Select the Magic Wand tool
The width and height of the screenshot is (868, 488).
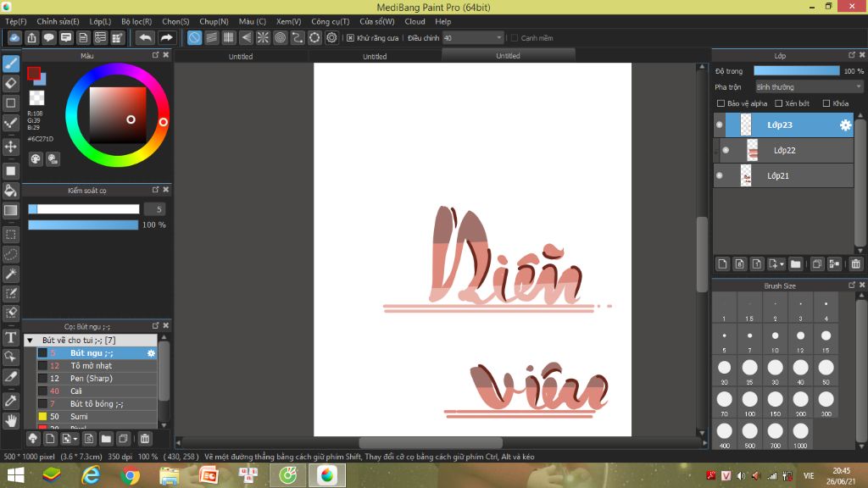[x=10, y=274]
